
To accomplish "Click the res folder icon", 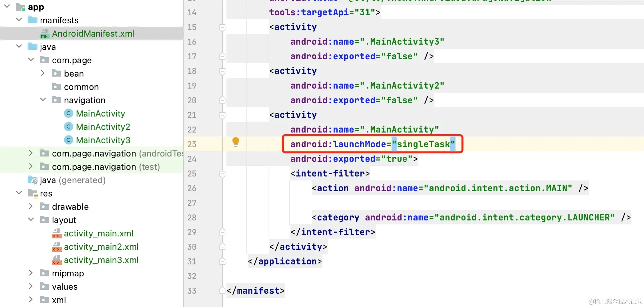I will click(33, 193).
